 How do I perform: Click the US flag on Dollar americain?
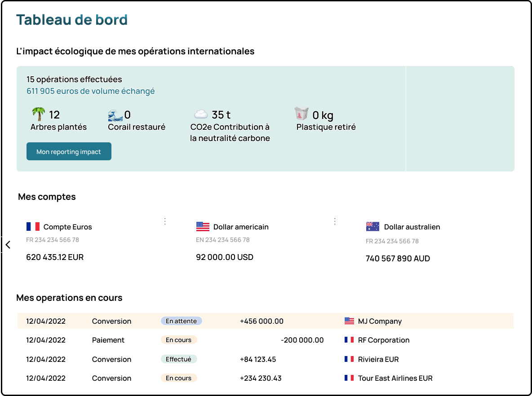point(203,227)
